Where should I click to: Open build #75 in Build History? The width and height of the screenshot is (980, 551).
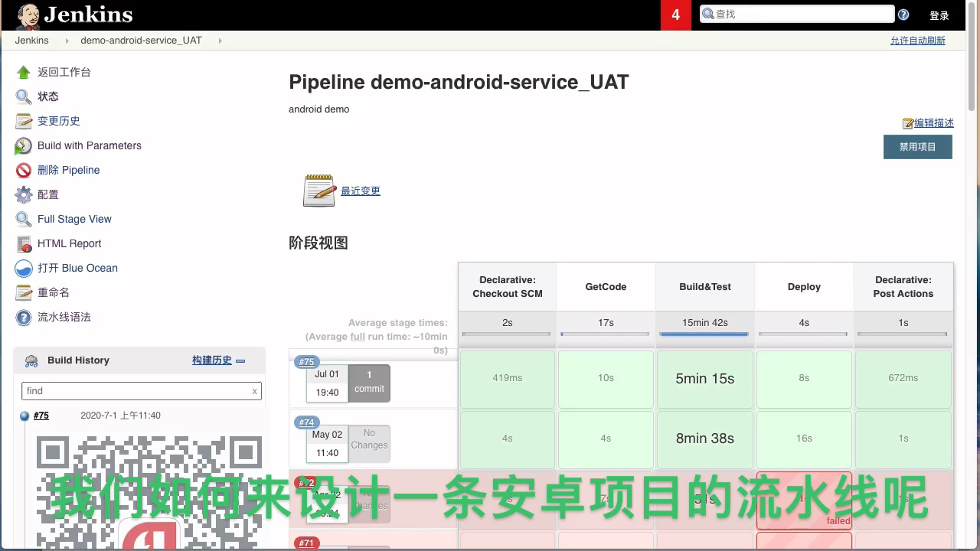41,416
